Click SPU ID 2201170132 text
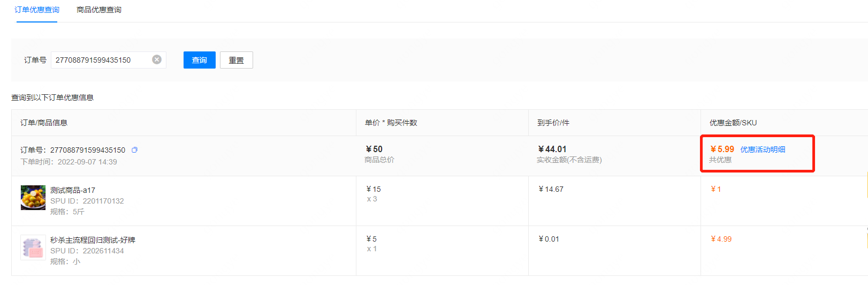Image resolution: width=868 pixels, height=285 pixels. tap(87, 201)
